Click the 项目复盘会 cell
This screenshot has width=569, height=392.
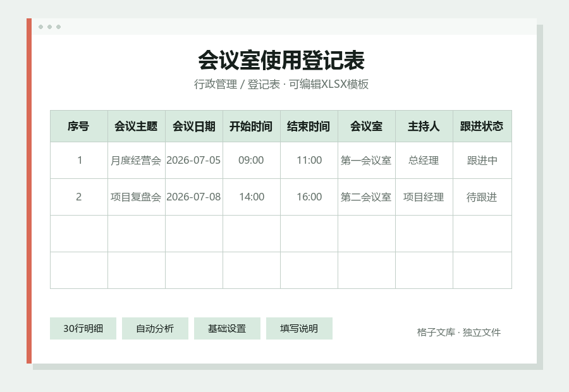point(137,197)
